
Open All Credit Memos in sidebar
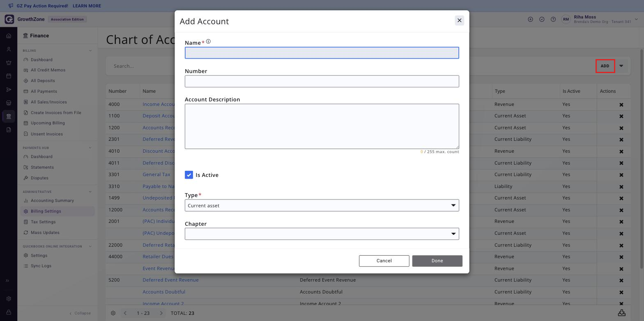(x=48, y=70)
